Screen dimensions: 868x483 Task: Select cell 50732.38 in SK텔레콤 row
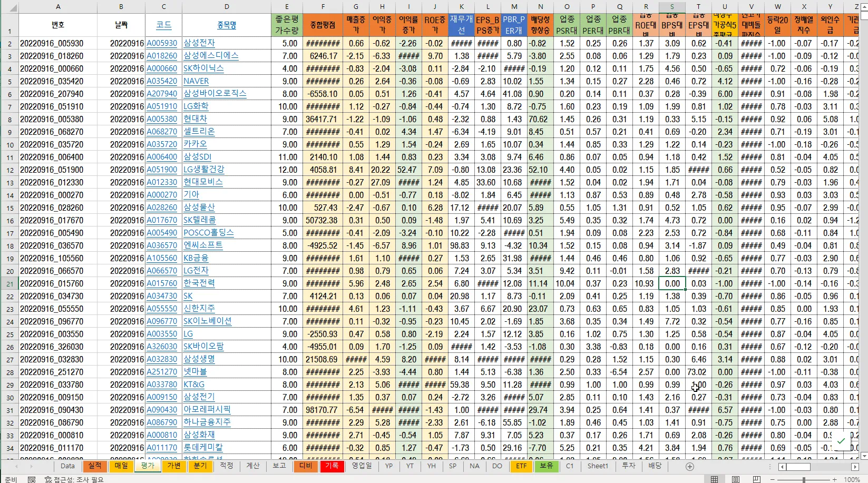[323, 220]
